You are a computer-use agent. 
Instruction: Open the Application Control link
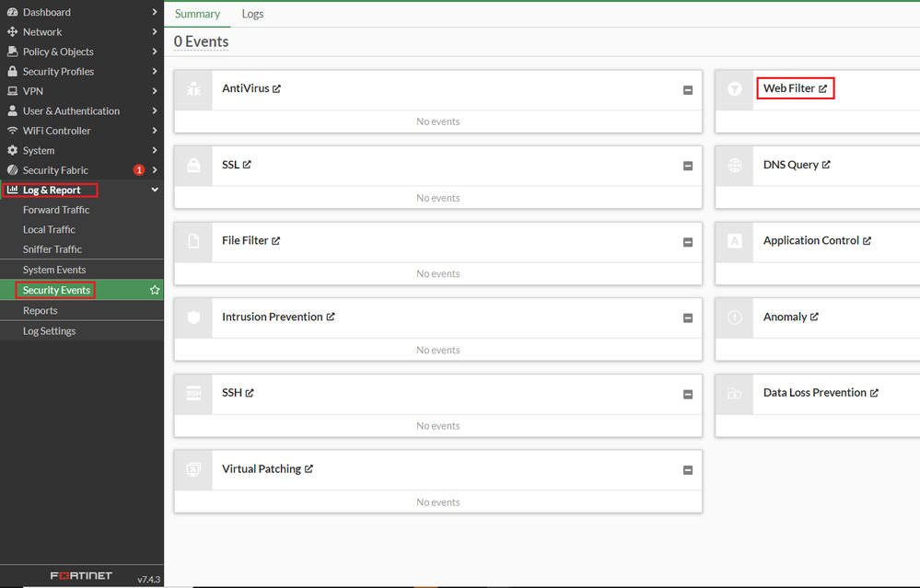pyautogui.click(x=816, y=241)
